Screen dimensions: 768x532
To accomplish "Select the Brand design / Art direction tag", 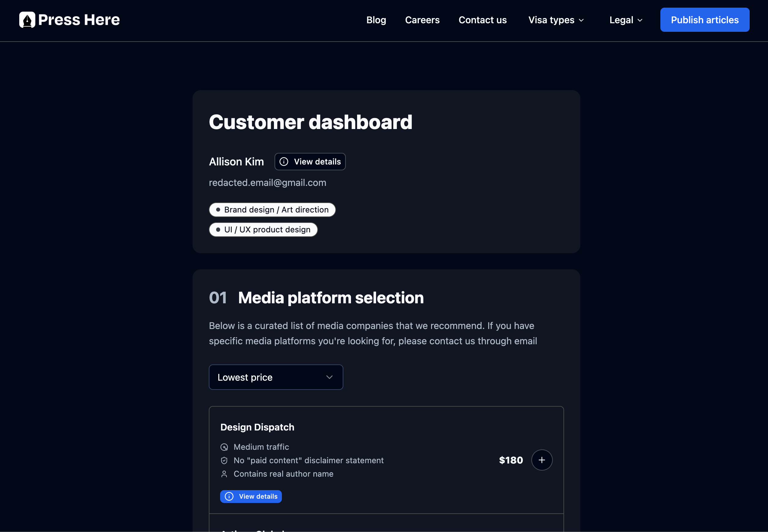I will point(272,210).
